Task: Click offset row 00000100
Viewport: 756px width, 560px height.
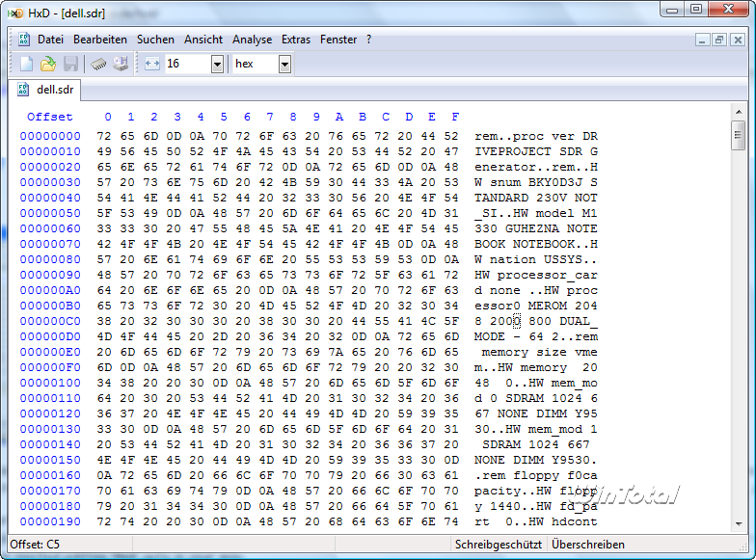Action: [x=50, y=383]
